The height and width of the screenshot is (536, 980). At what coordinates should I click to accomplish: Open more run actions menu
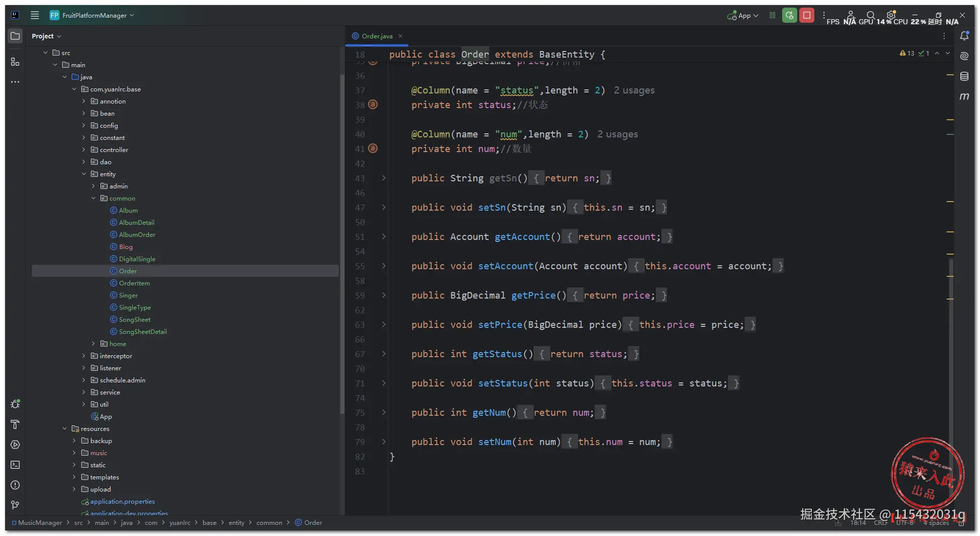(x=824, y=15)
